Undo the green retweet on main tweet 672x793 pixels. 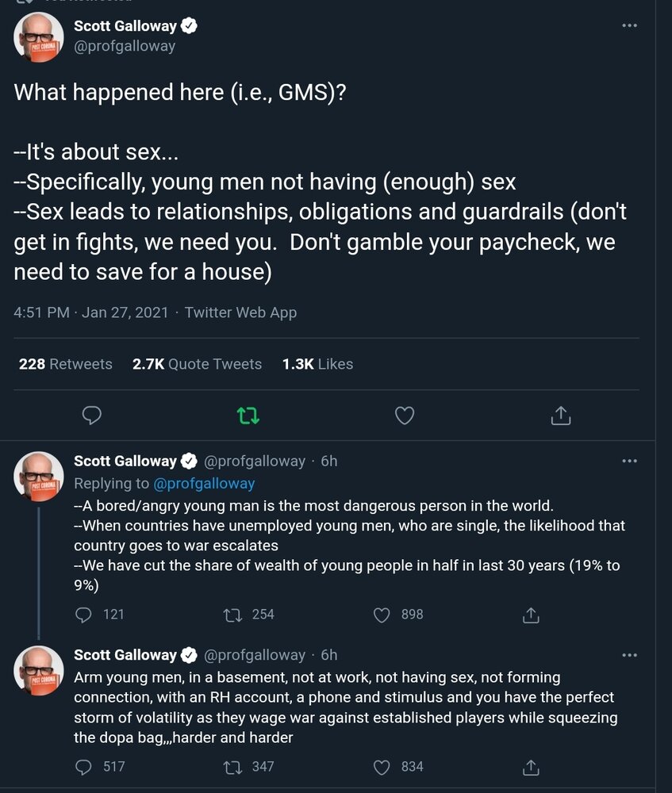(248, 416)
